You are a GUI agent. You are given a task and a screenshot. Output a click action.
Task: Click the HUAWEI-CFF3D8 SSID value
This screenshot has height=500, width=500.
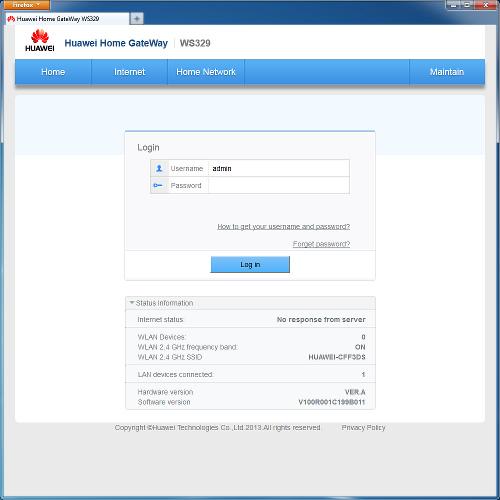click(x=337, y=357)
